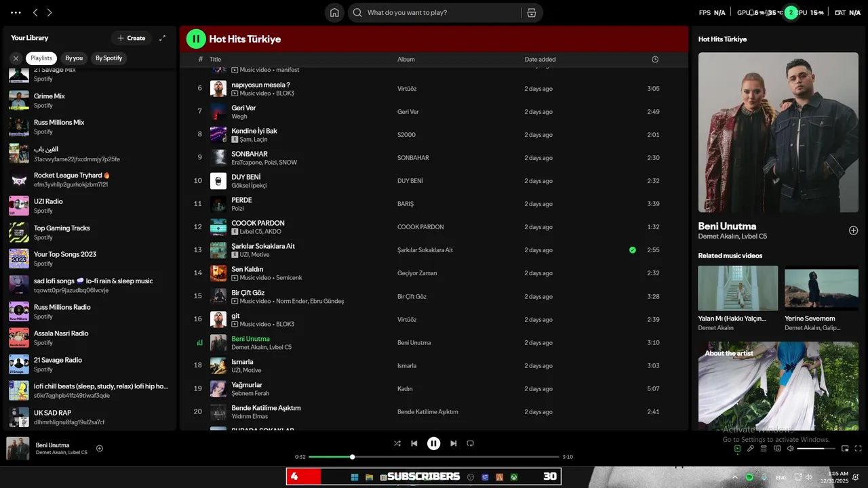Viewport: 868px width, 488px height.
Task: Select the track COOOK PARDON
Action: pyautogui.click(x=258, y=223)
